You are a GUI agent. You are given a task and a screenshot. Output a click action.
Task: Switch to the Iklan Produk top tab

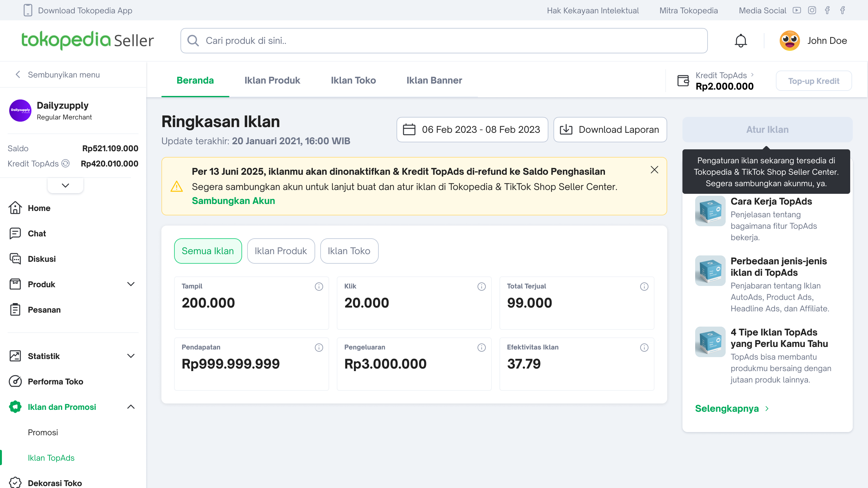coord(272,80)
